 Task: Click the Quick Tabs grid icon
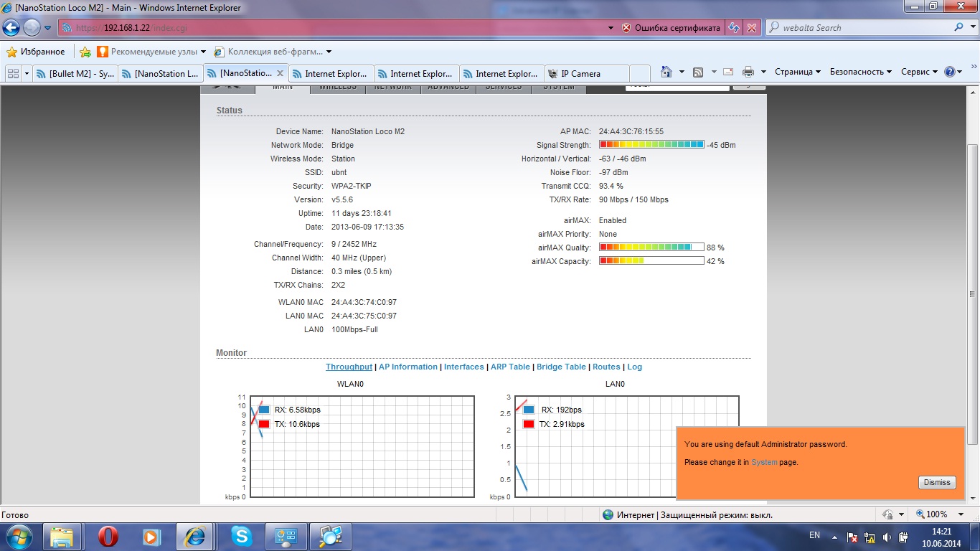pyautogui.click(x=13, y=73)
